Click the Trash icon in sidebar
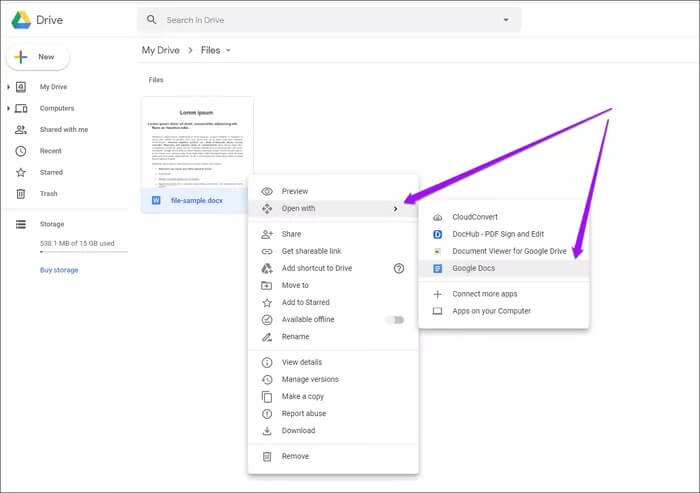 point(20,194)
